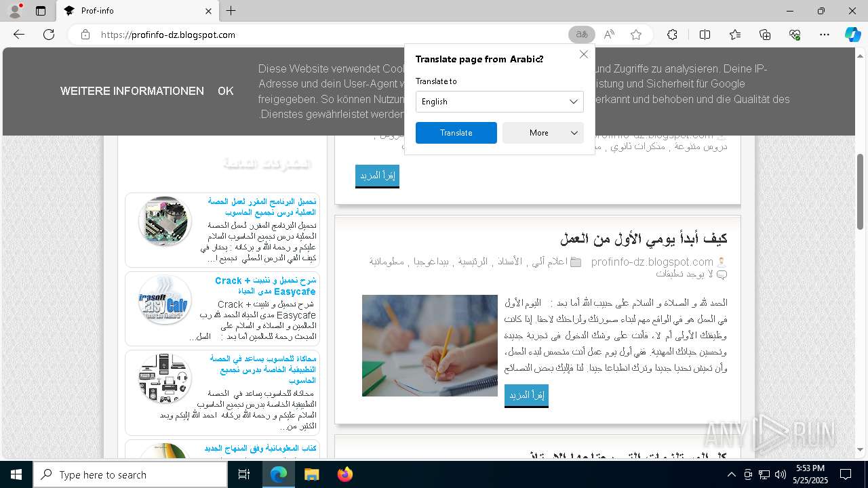This screenshot has height=488, width=868.
Task: Click the profinfo-dz.blogspot.com author link
Action: (652, 262)
